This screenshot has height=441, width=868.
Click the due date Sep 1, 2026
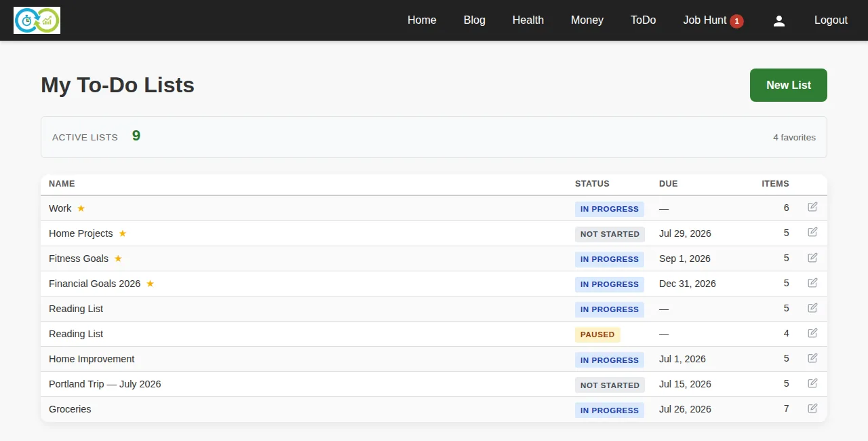tap(685, 258)
